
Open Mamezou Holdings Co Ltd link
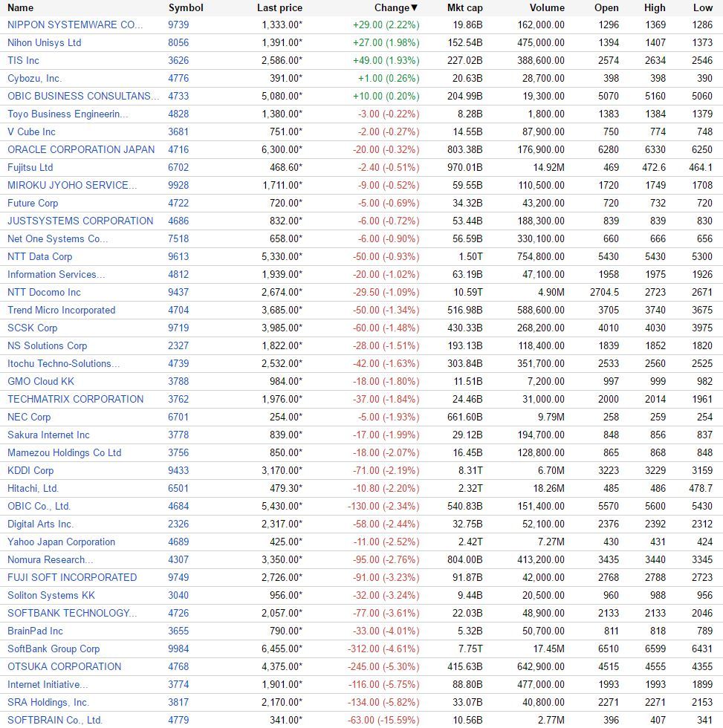pyautogui.click(x=65, y=452)
